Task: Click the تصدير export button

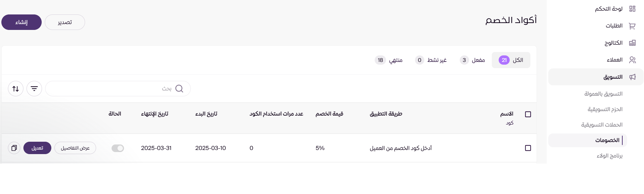Action: [65, 22]
